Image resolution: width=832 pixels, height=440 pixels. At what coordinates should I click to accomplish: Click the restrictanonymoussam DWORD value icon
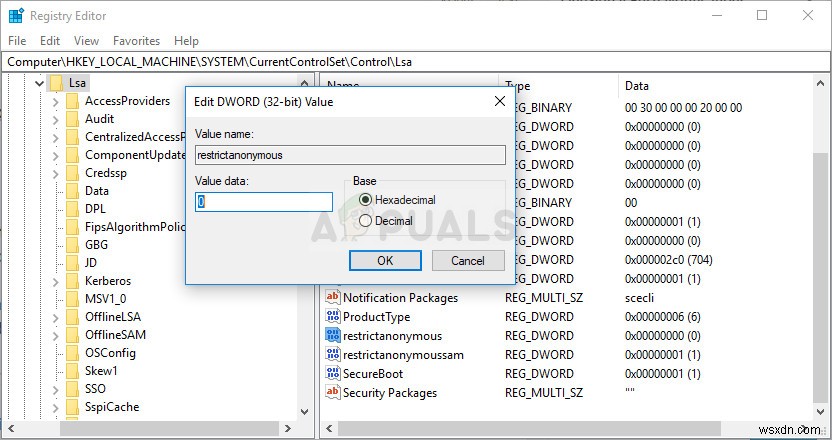(x=333, y=355)
